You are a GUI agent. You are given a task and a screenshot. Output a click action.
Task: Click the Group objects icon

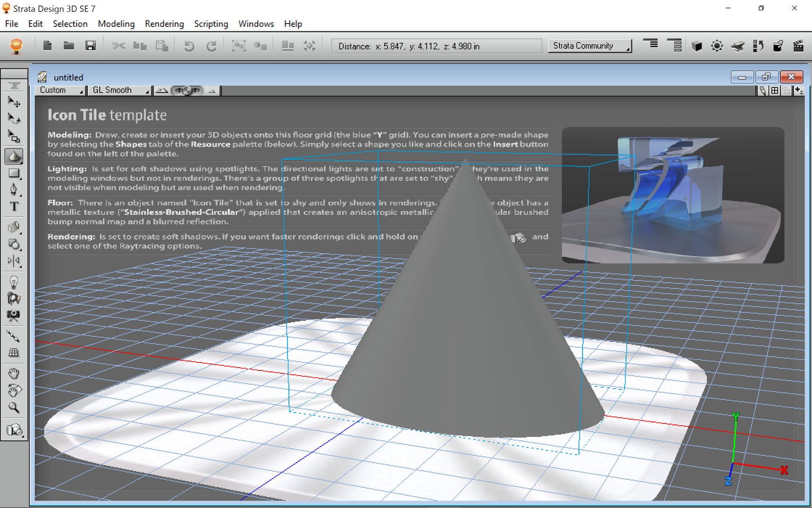point(239,46)
